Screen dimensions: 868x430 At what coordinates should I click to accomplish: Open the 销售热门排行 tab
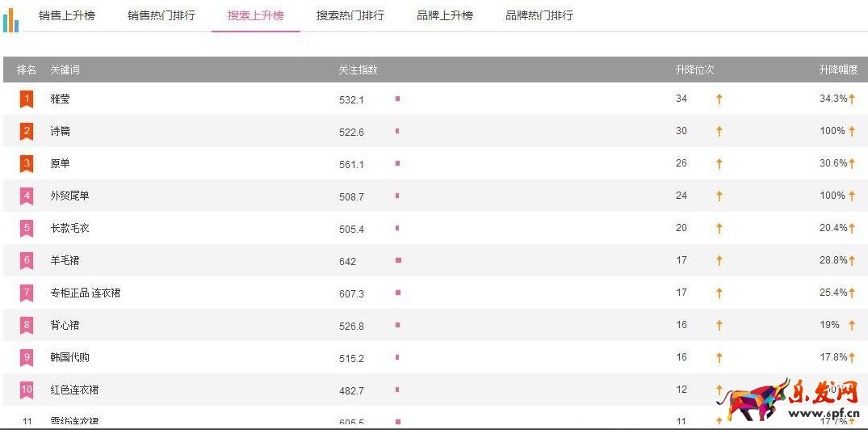pyautogui.click(x=161, y=15)
